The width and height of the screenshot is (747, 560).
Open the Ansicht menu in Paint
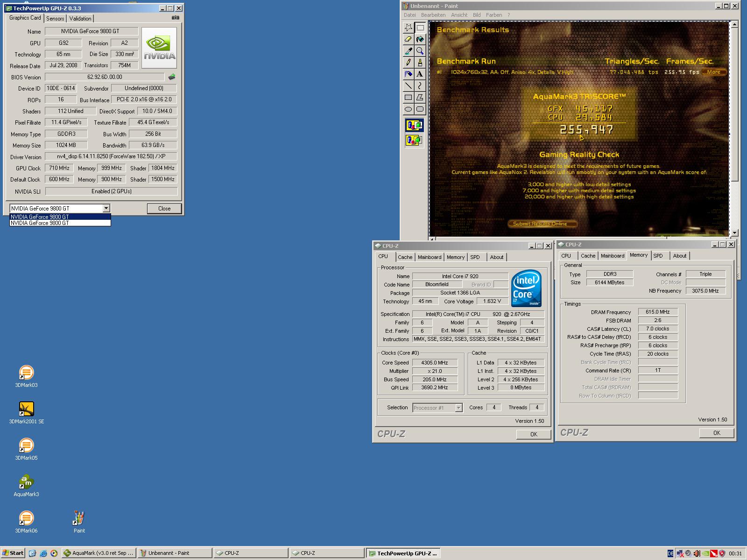click(459, 15)
